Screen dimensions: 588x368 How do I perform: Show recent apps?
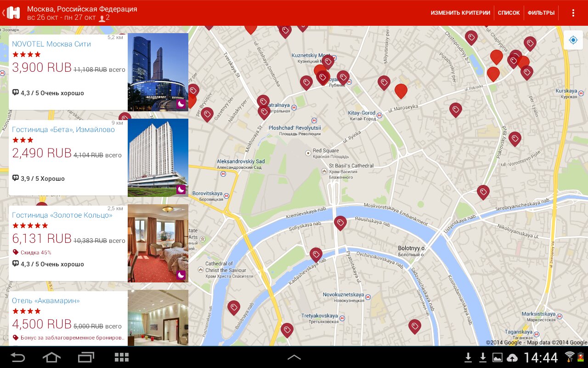pos(86,357)
